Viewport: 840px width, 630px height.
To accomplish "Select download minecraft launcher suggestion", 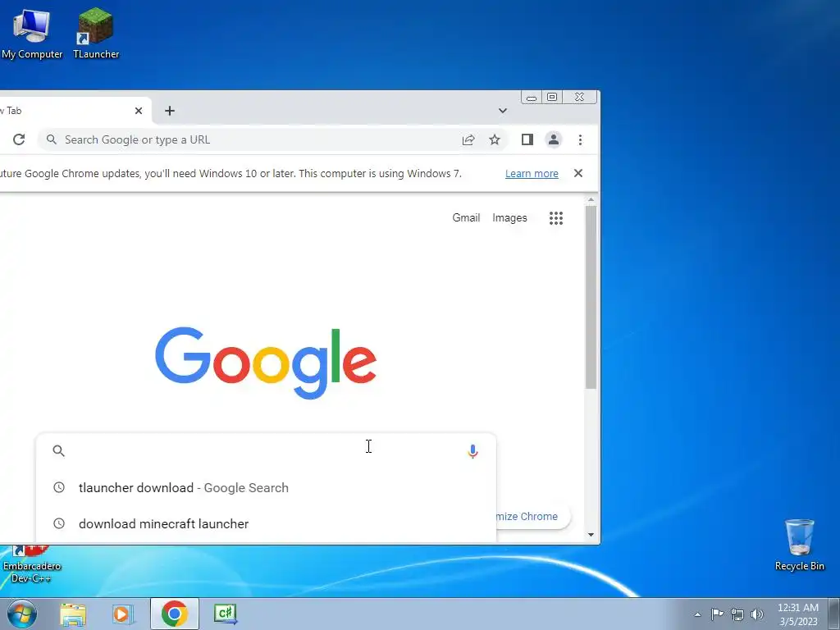I will pyautogui.click(x=267, y=523).
